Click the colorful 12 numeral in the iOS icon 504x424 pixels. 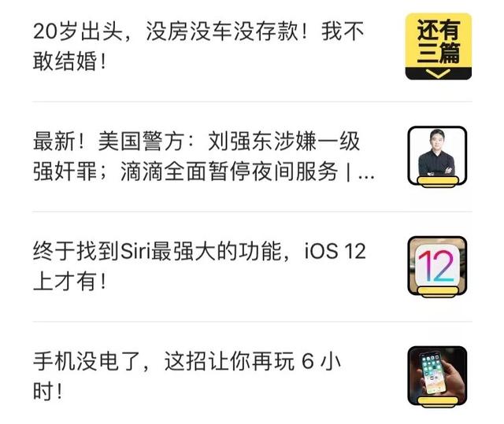[x=436, y=266]
